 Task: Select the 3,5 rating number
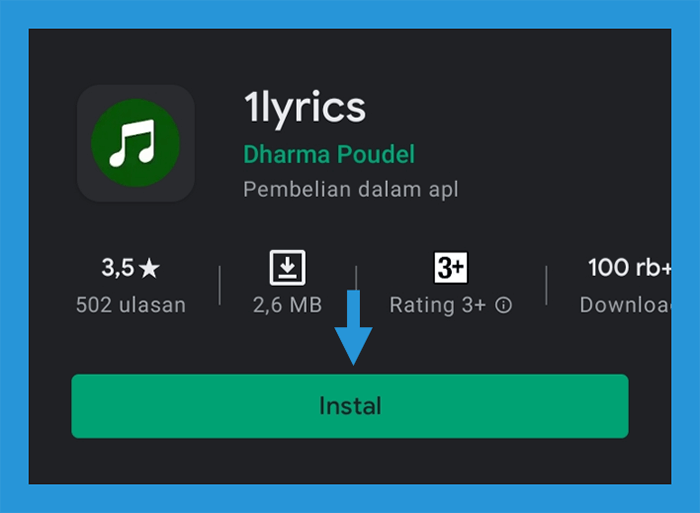[118, 268]
